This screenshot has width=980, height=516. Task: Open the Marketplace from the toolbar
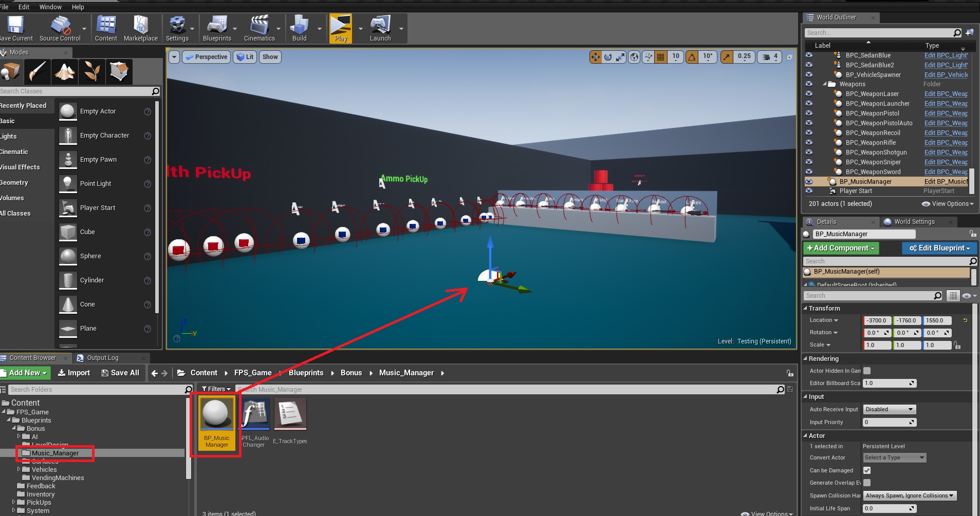[140, 28]
